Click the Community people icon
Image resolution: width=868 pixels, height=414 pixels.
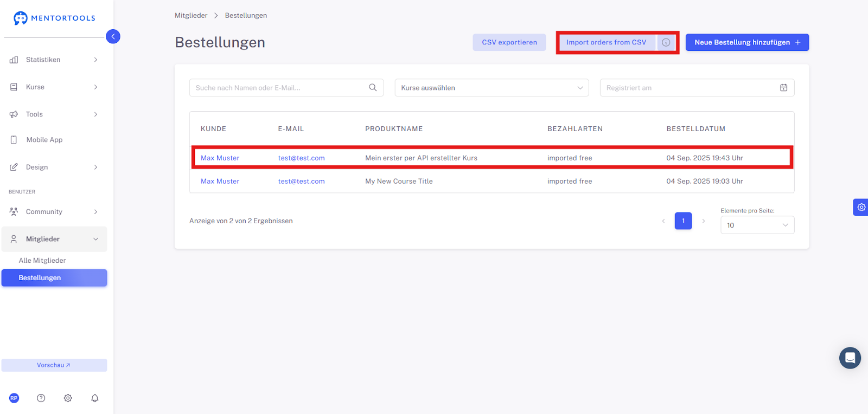tap(14, 211)
